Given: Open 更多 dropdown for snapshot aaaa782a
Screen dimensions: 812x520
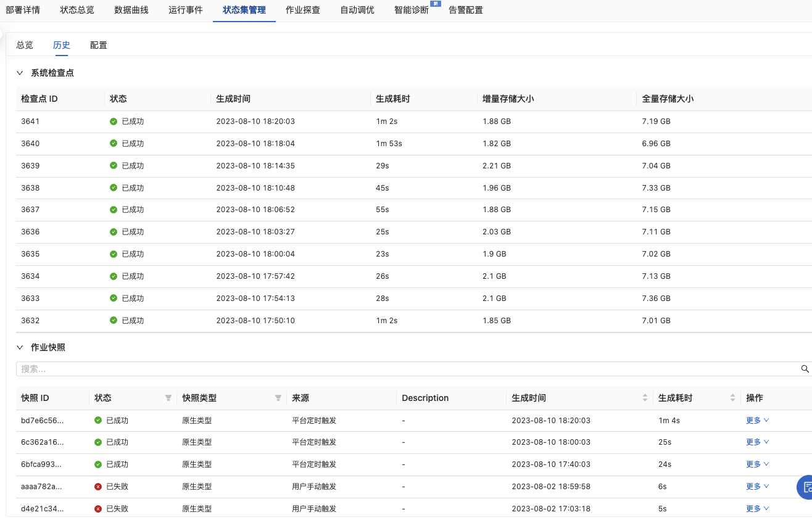Looking at the screenshot, I should click(x=758, y=487).
